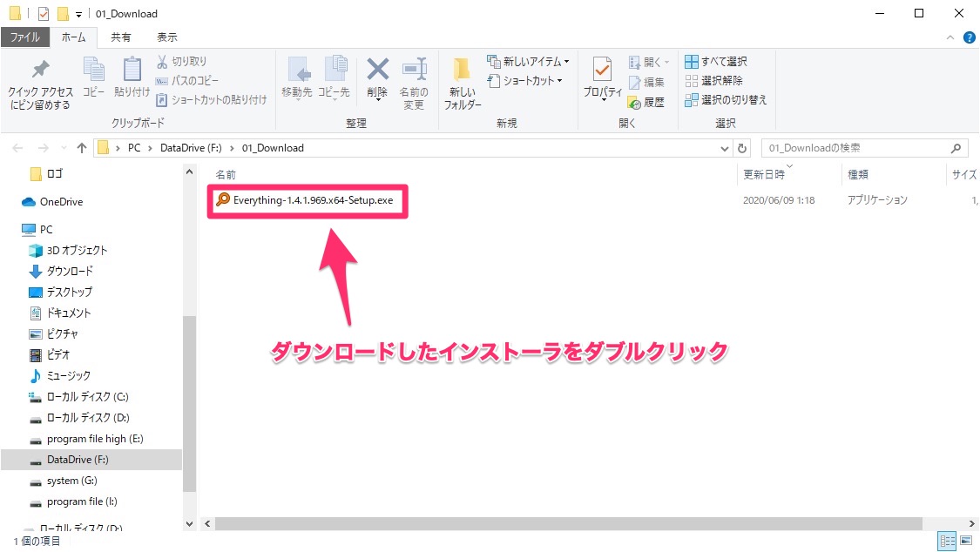980x552 pixels.
Task: Open the address bar history dropdown
Action: coord(725,148)
